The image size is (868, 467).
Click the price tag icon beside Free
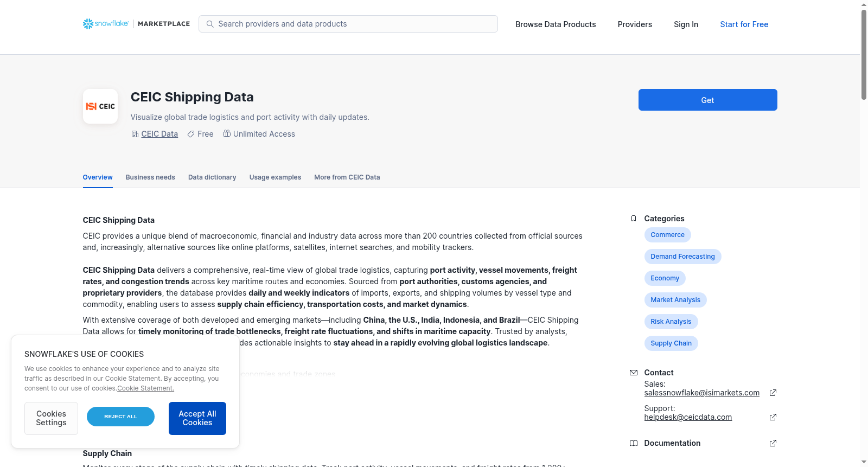coord(191,134)
